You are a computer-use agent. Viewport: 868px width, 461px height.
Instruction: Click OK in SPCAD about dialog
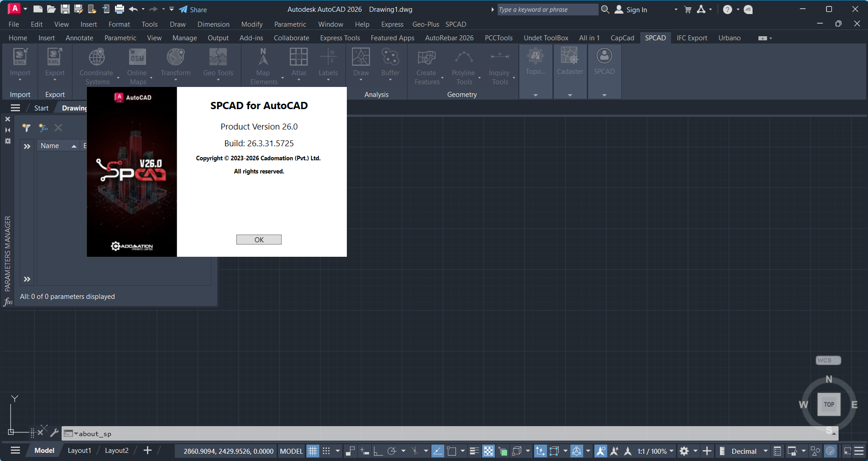[x=259, y=240]
